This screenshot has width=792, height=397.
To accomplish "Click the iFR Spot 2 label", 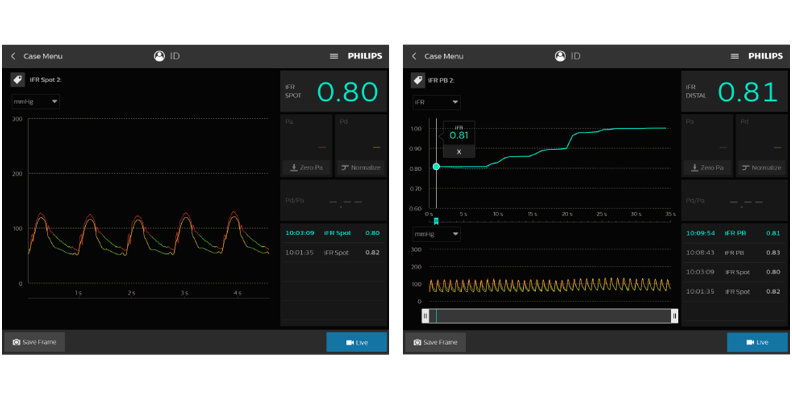I will pos(46,80).
